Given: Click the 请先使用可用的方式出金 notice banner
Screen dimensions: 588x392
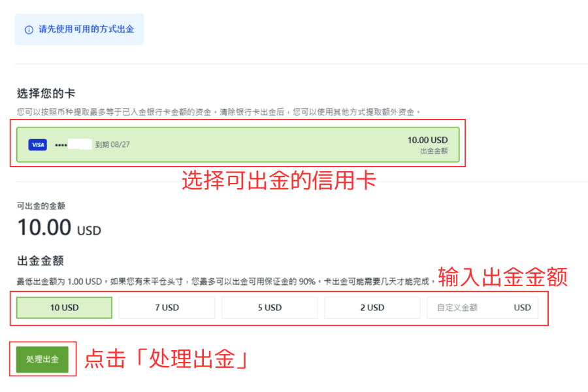Looking at the screenshot, I should click(x=78, y=29).
